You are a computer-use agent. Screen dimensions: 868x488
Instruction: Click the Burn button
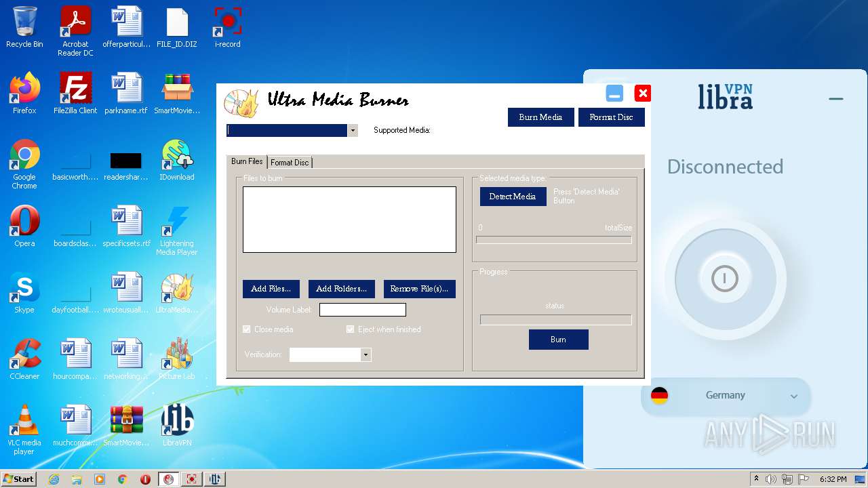tap(558, 340)
